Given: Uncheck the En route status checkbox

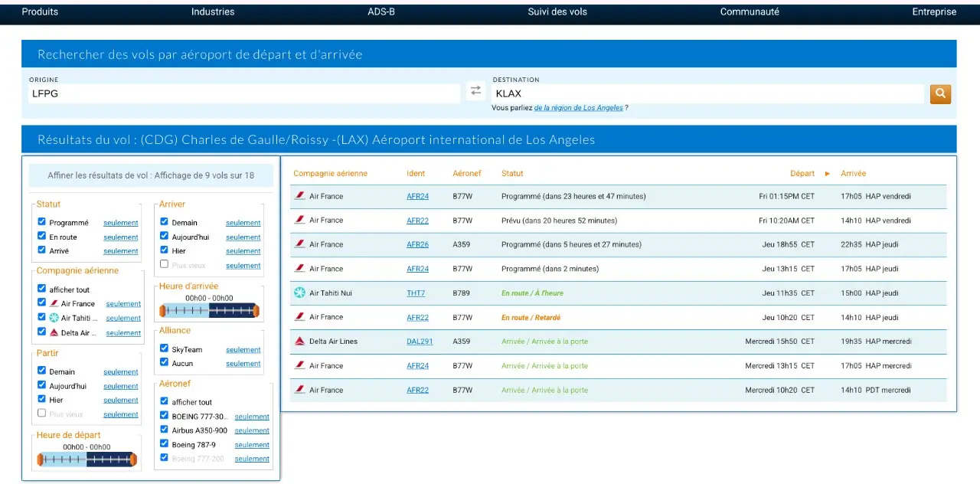Looking at the screenshot, I should (x=41, y=236).
